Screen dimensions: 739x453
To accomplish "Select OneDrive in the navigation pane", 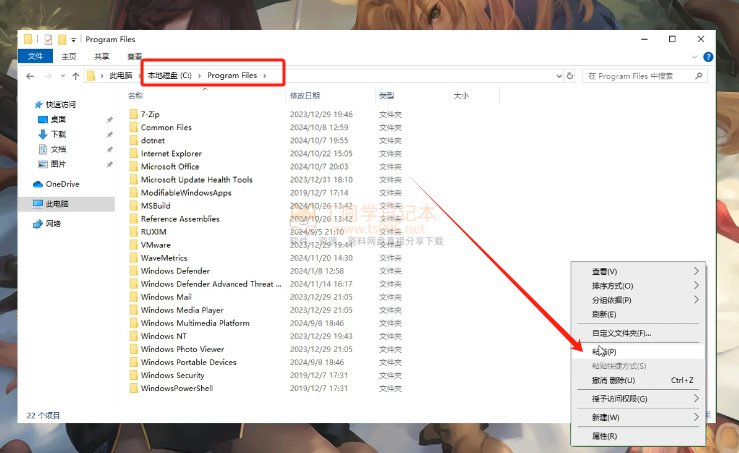I will click(61, 184).
